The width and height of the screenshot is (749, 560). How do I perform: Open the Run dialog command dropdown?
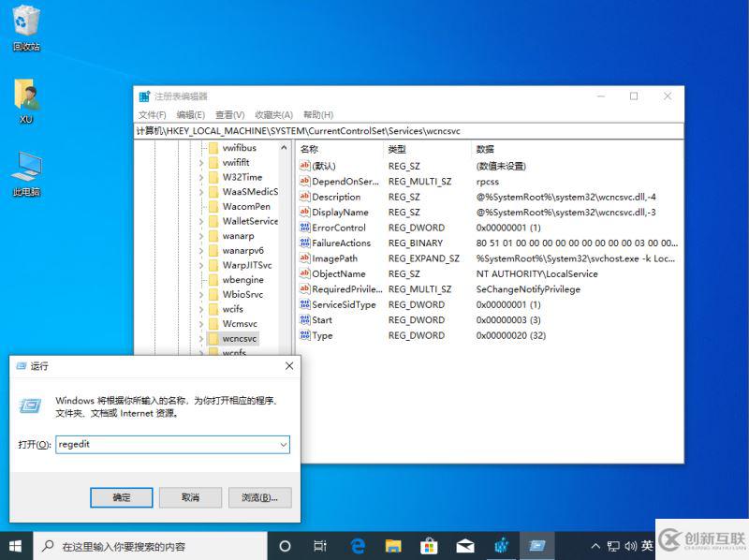[283, 445]
